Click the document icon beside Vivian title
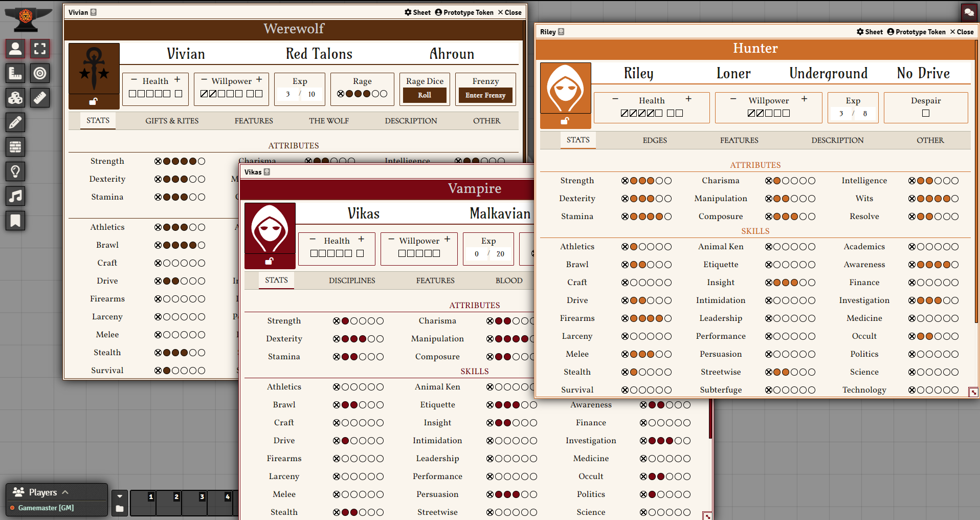980x520 pixels. (93, 12)
